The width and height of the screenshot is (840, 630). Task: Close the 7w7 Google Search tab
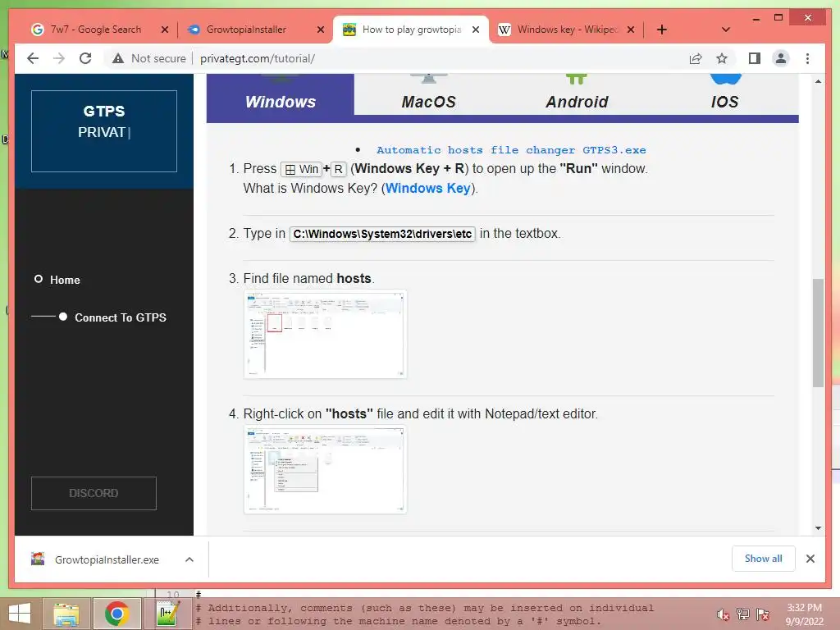pyautogui.click(x=165, y=30)
